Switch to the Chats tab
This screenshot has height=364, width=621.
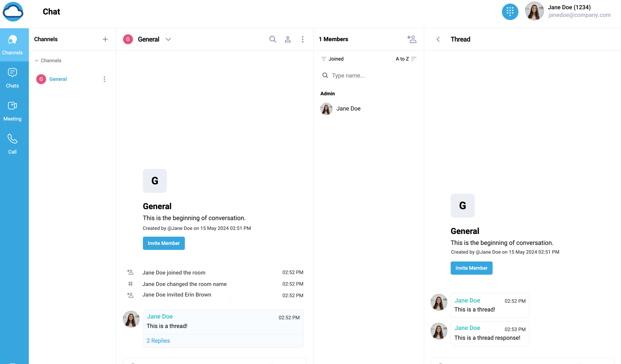[12, 78]
